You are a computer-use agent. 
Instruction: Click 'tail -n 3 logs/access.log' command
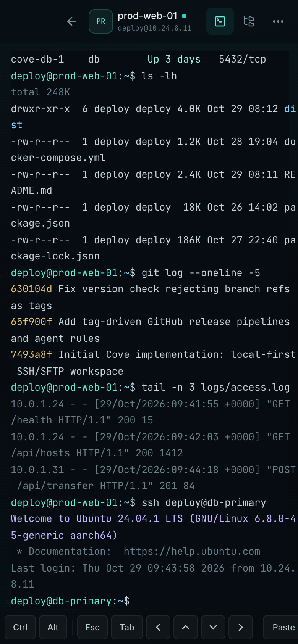216,387
